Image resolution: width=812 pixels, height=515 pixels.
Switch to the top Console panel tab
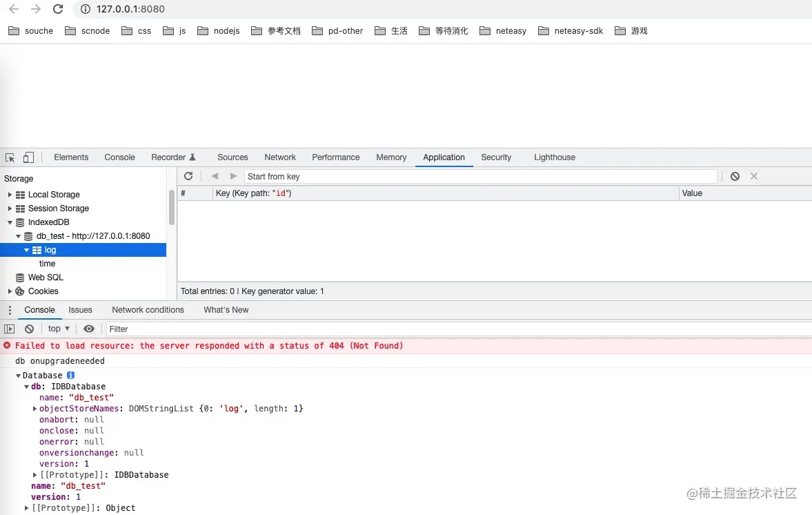(119, 157)
